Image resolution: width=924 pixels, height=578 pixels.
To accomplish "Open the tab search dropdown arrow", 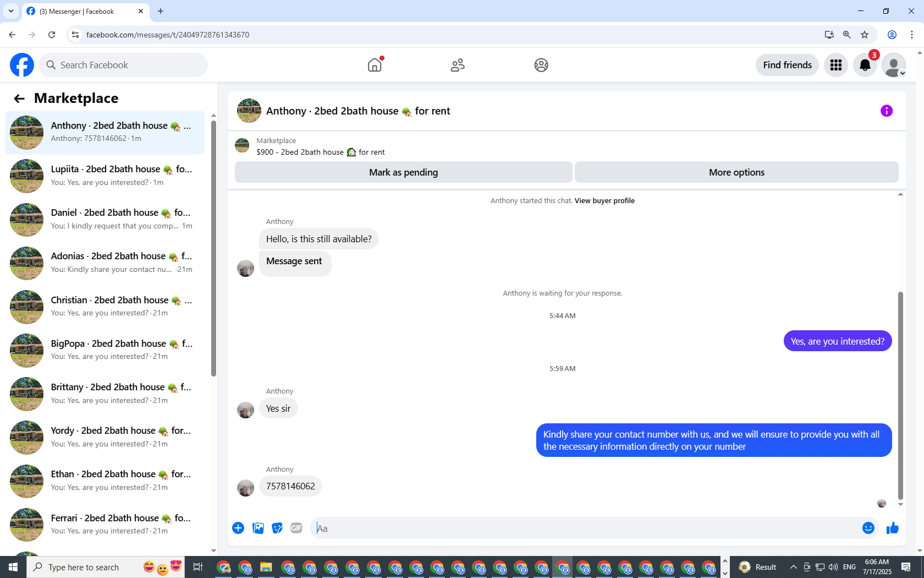I will pyautogui.click(x=11, y=11).
